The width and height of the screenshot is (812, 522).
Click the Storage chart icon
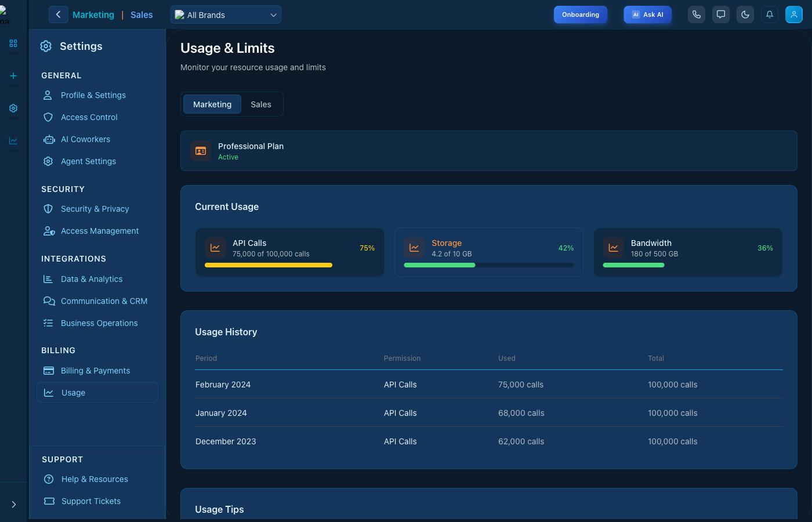(414, 248)
